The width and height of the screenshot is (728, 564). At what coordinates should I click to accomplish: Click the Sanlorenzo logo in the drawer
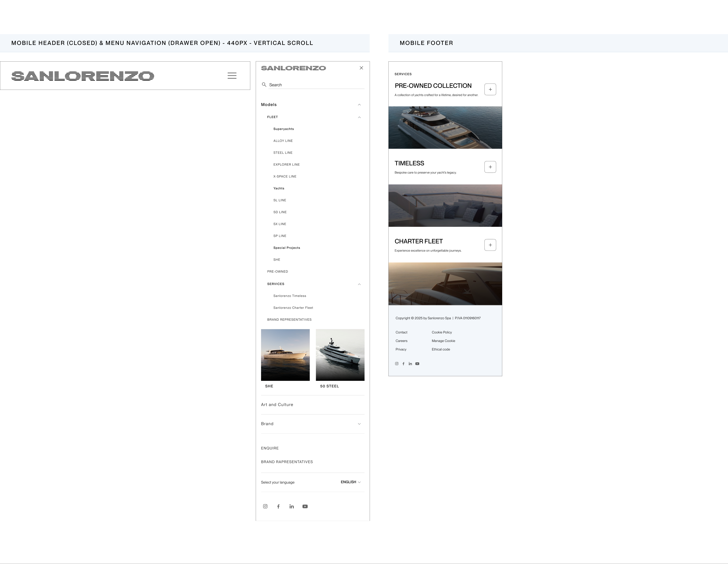293,68
